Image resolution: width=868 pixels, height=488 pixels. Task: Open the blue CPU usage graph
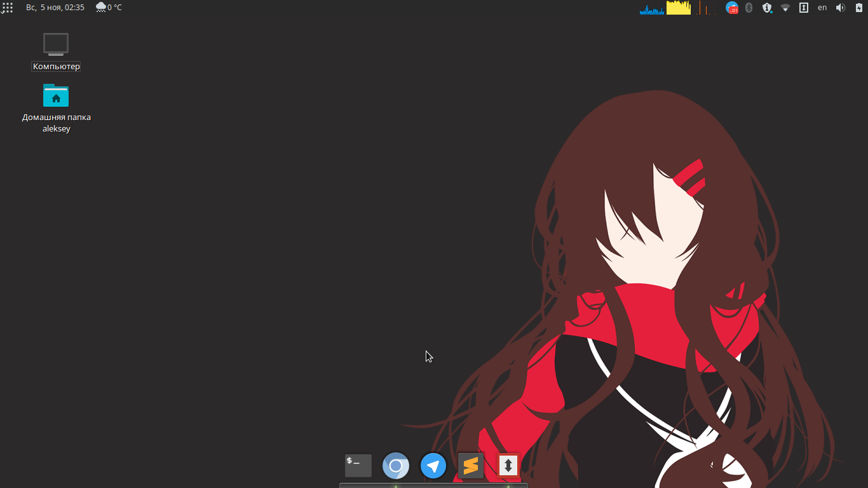[652, 8]
